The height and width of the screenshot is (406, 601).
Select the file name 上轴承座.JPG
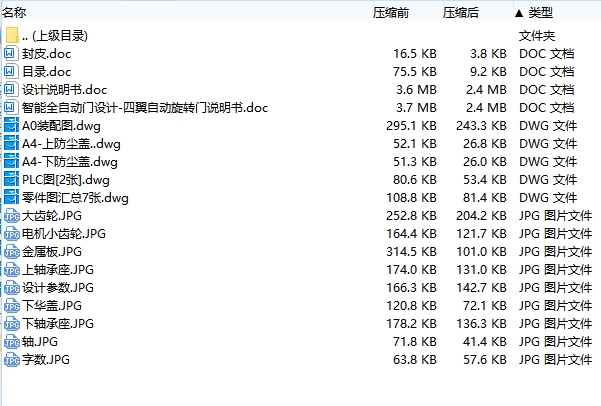(x=58, y=270)
